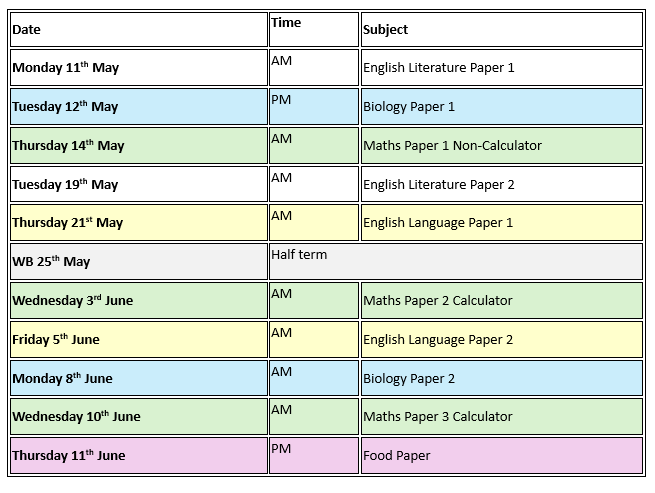The width and height of the screenshot is (655, 493).
Task: Select the Maths Paper 2 Calculator cell
Action: pos(500,300)
